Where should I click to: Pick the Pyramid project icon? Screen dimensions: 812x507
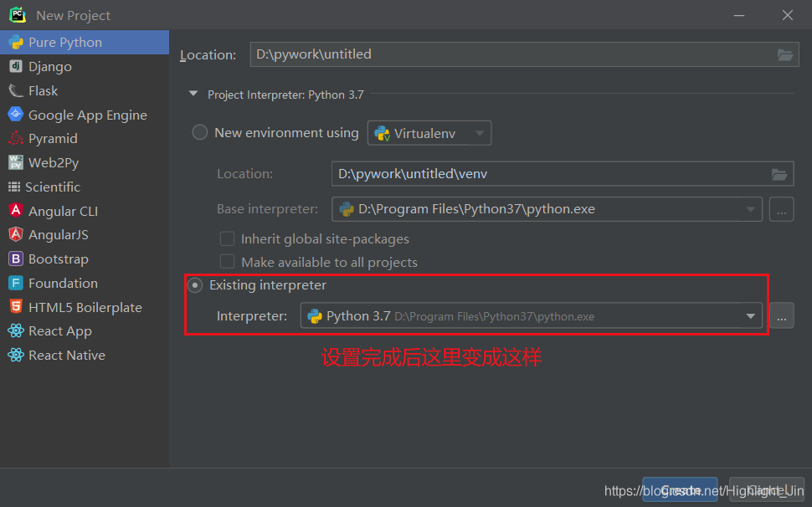tap(15, 138)
